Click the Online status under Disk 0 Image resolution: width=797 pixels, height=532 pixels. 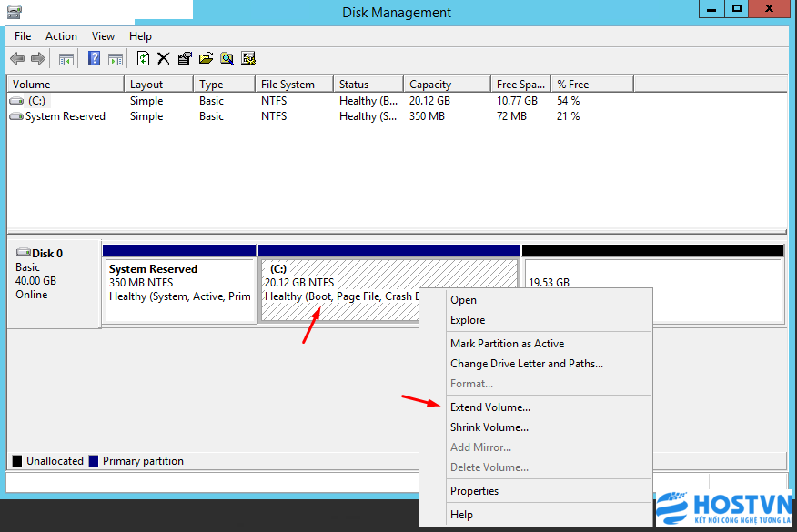pos(32,295)
